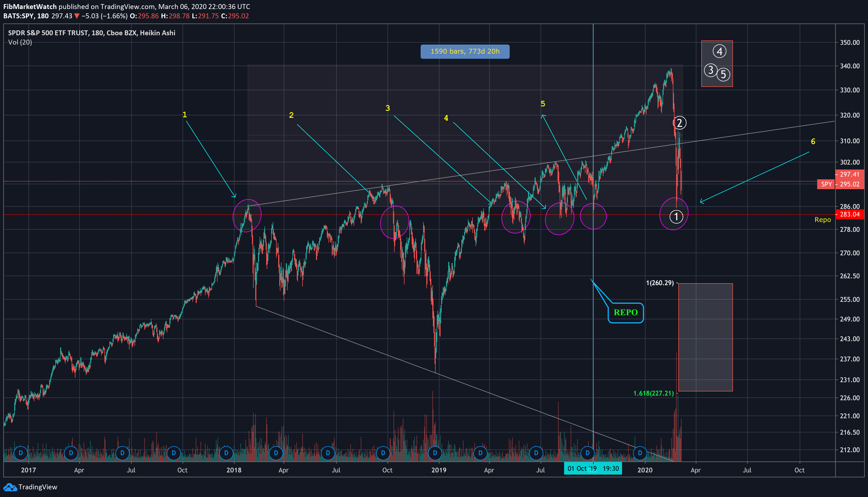This screenshot has height=497, width=868.
Task: Click the dividend marker for December 2016
Action: pyautogui.click(x=21, y=453)
